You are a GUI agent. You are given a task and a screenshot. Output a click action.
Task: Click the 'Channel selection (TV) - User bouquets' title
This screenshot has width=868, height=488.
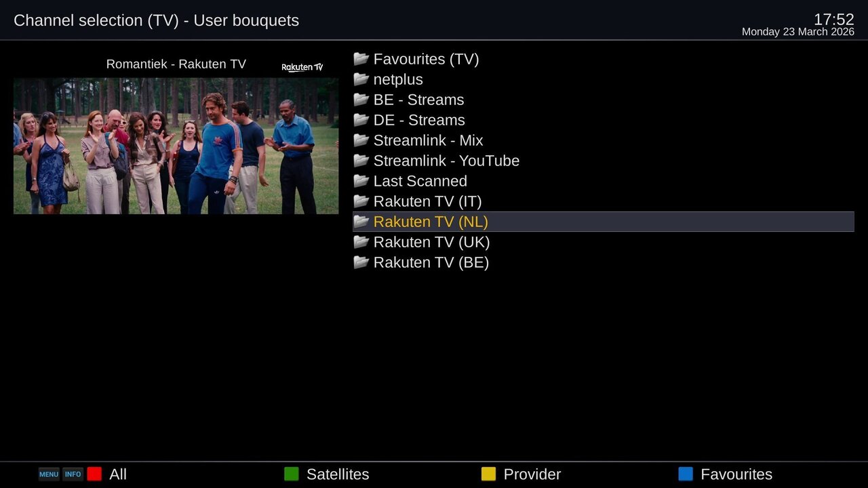click(156, 20)
